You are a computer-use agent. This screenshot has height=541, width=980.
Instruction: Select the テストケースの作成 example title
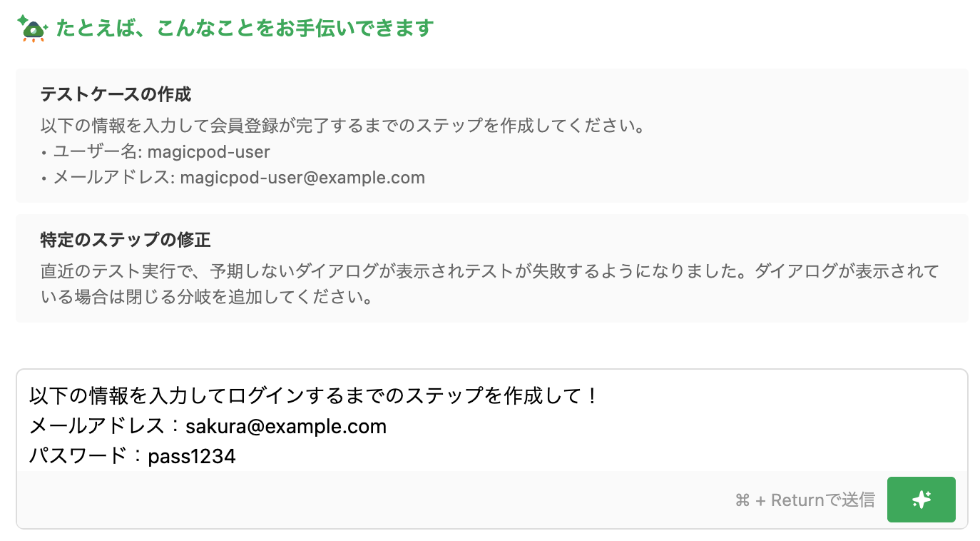coord(116,94)
